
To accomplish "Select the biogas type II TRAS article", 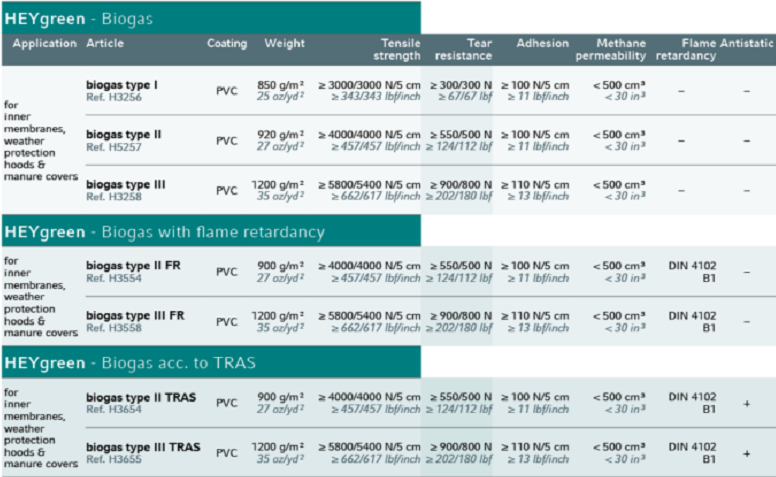I will 140,397.
